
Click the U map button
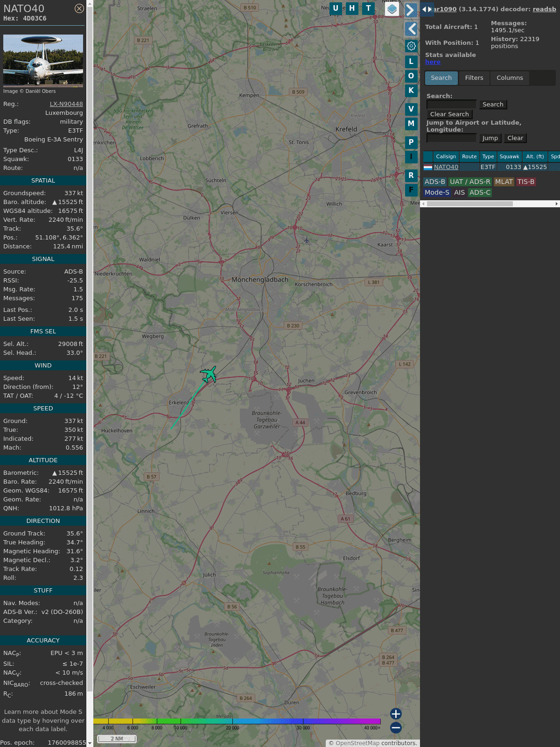point(336,8)
